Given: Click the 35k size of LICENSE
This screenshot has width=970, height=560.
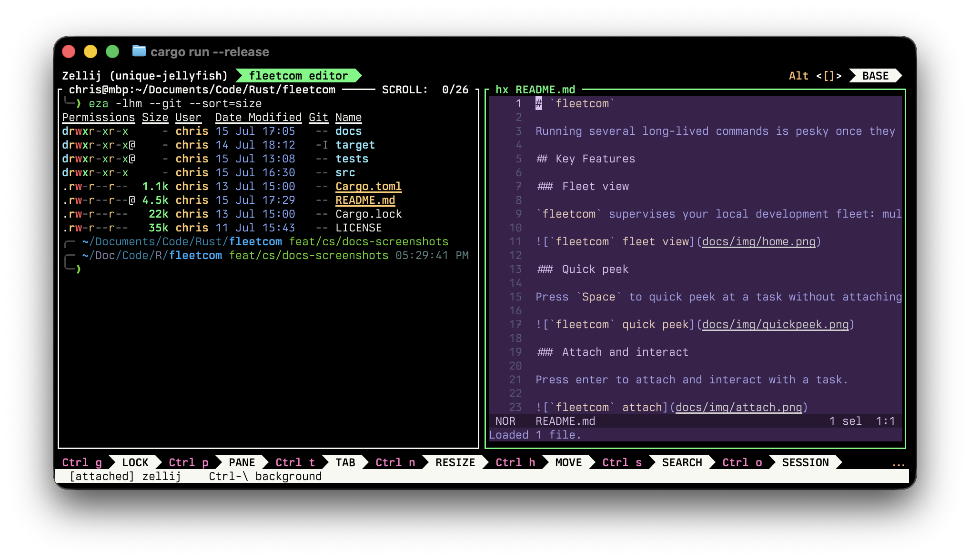Looking at the screenshot, I should (x=158, y=228).
